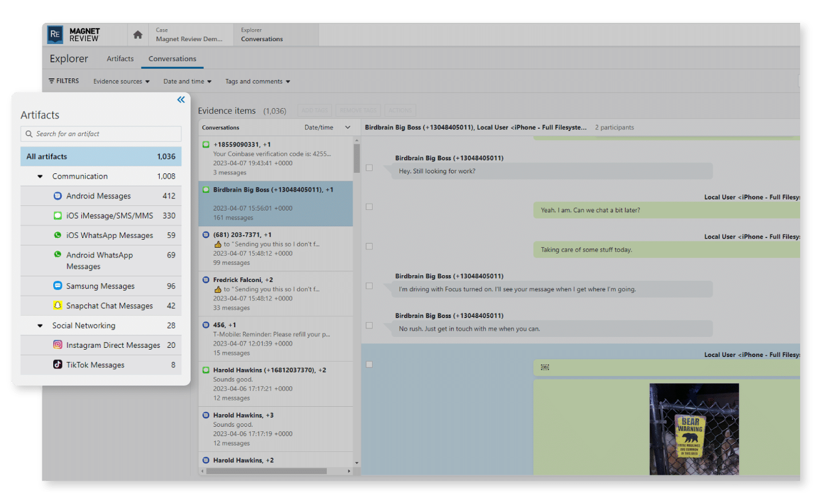
Task: Select the Samsung Messages icon
Action: click(58, 285)
